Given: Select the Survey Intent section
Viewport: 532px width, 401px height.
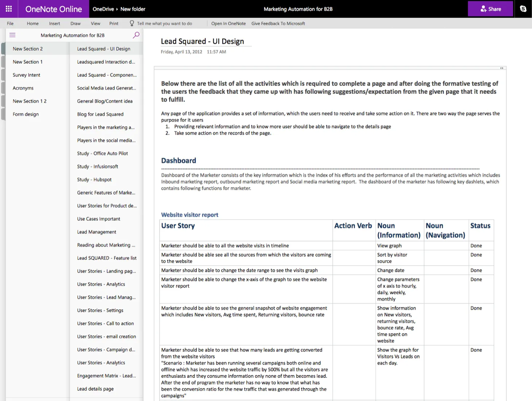Looking at the screenshot, I should pos(37,75).
